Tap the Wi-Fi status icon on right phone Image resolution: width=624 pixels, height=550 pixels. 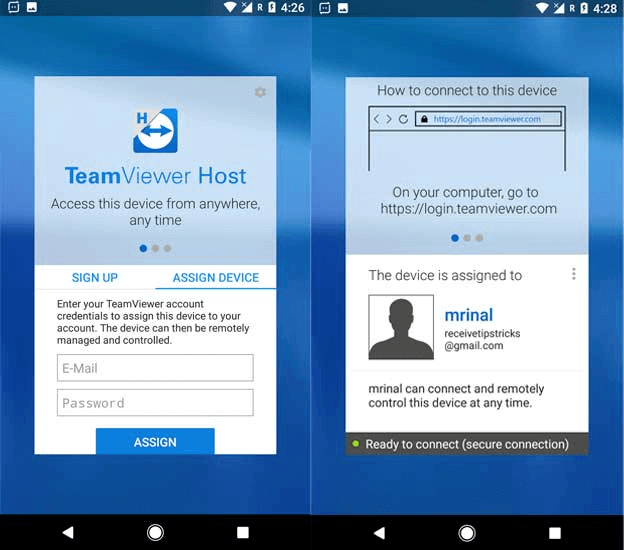pos(542,8)
